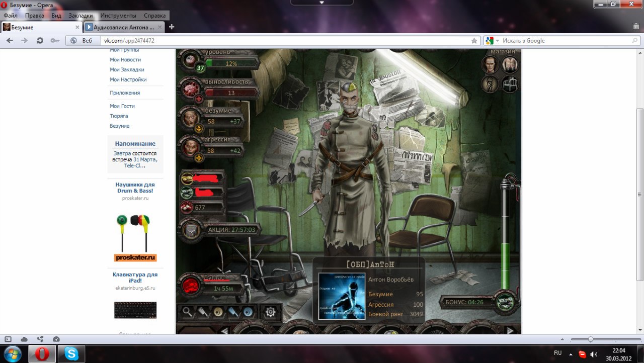Reload the page in Opera
Screen dimensions: 644x363
[40, 41]
